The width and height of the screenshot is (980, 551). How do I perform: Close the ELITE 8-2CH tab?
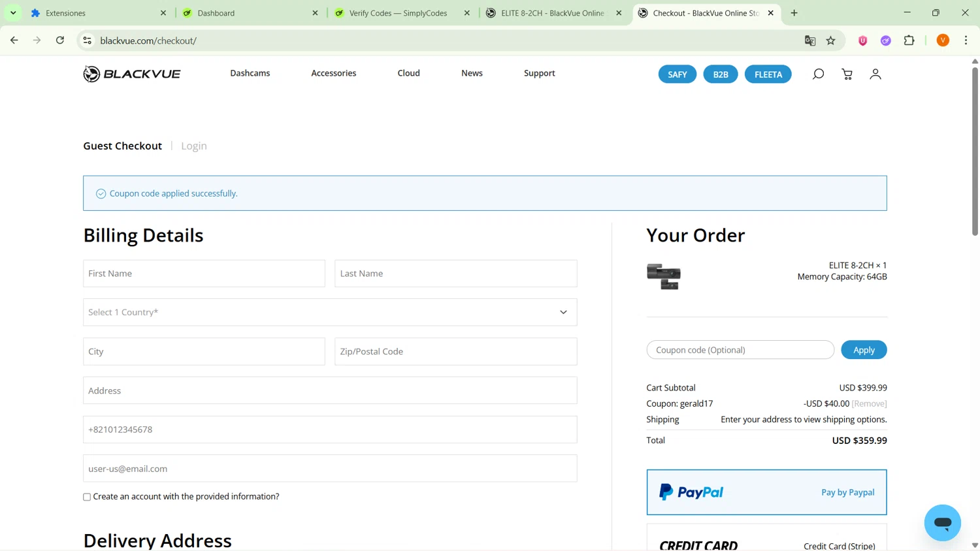(x=619, y=13)
